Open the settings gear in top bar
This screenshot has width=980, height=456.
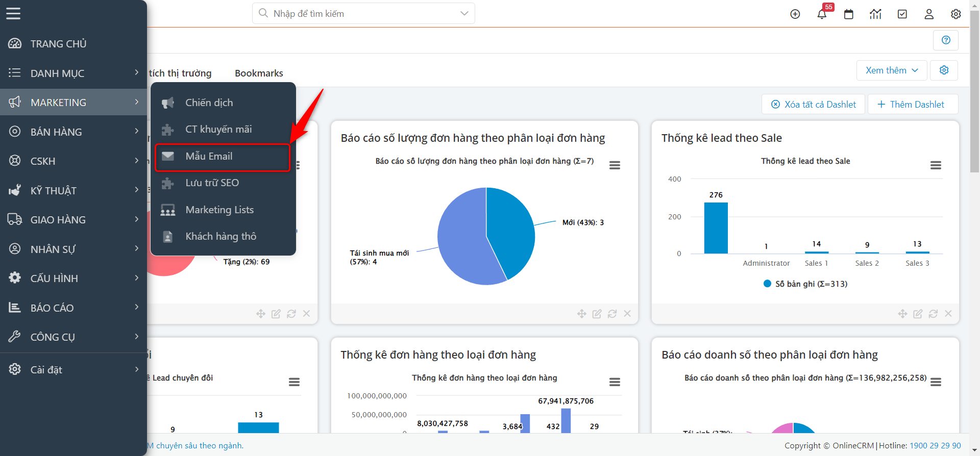956,14
